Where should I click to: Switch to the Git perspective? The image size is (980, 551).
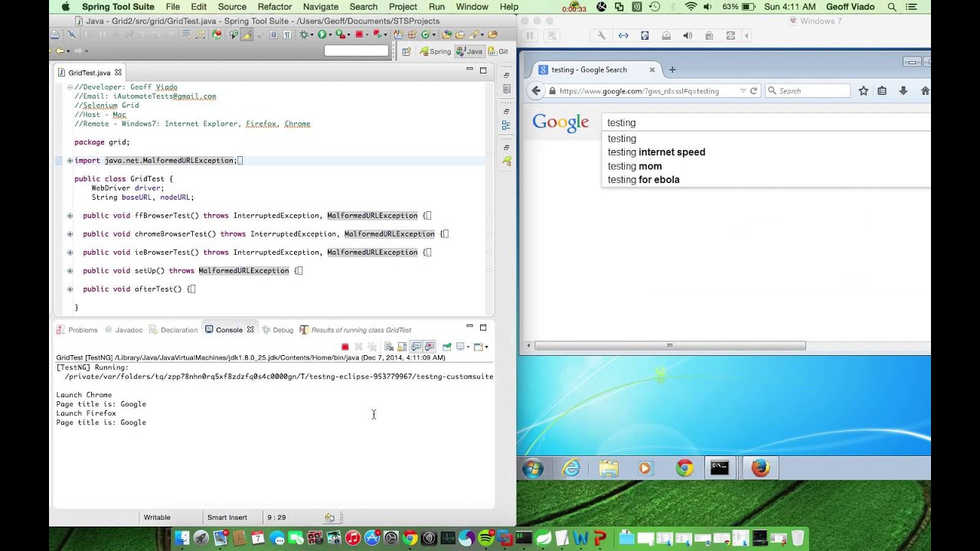point(498,51)
